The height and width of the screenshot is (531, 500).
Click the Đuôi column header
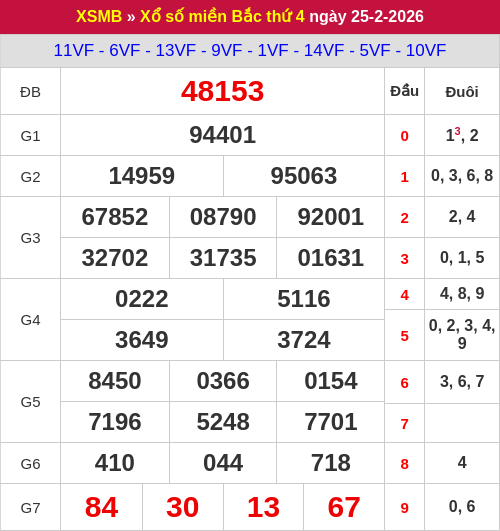coord(462,92)
